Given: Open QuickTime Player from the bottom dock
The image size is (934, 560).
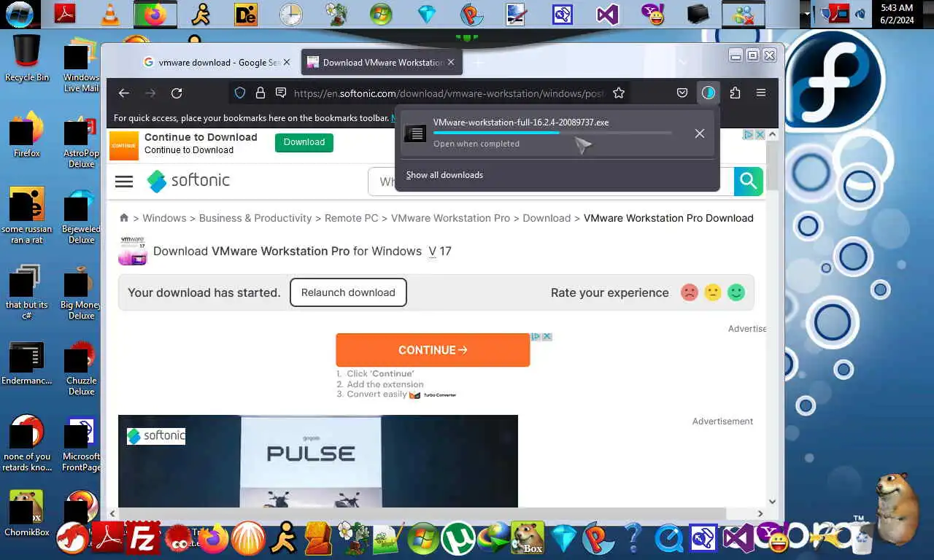Looking at the screenshot, I should tap(668, 540).
